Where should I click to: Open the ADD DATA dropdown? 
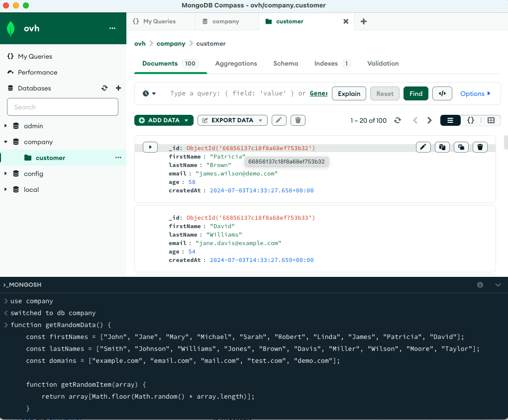(164, 120)
